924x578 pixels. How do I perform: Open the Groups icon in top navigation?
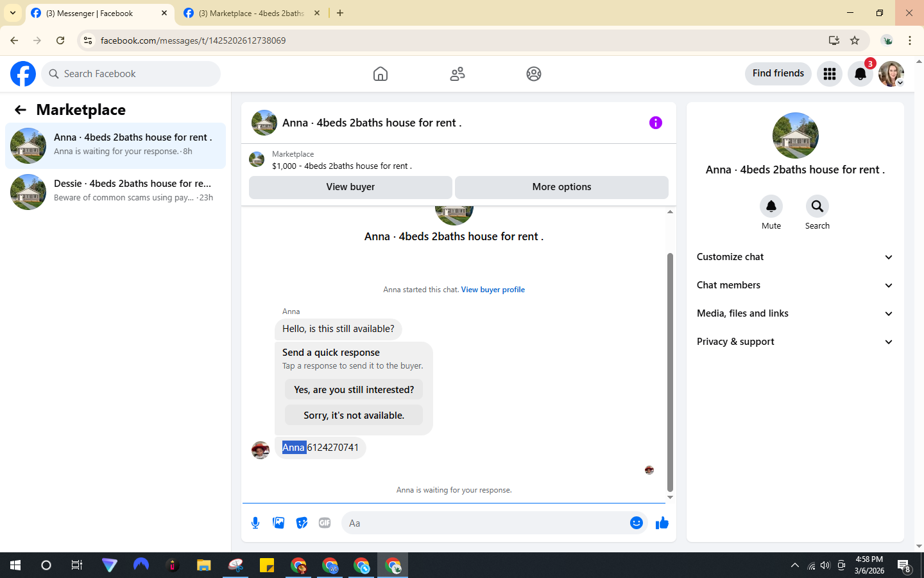coord(534,74)
